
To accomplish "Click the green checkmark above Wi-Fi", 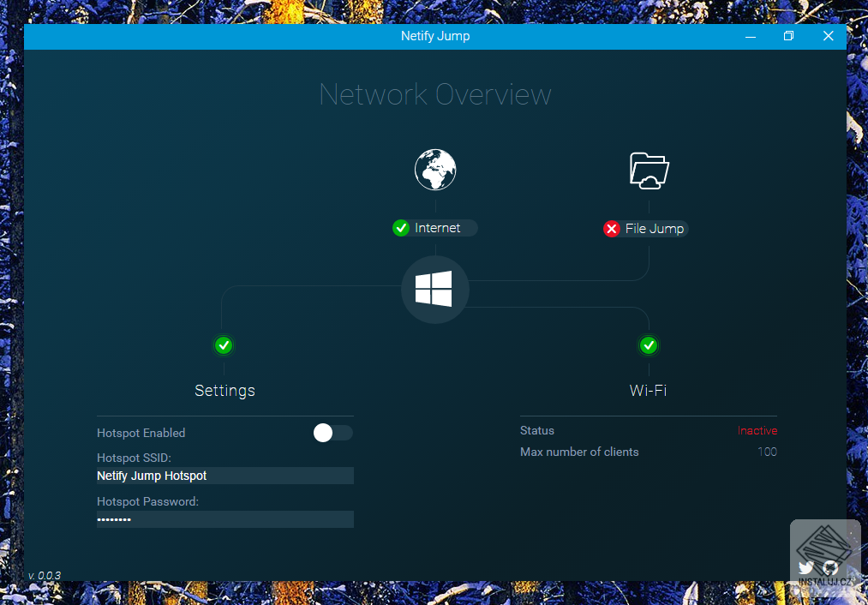I will (649, 345).
